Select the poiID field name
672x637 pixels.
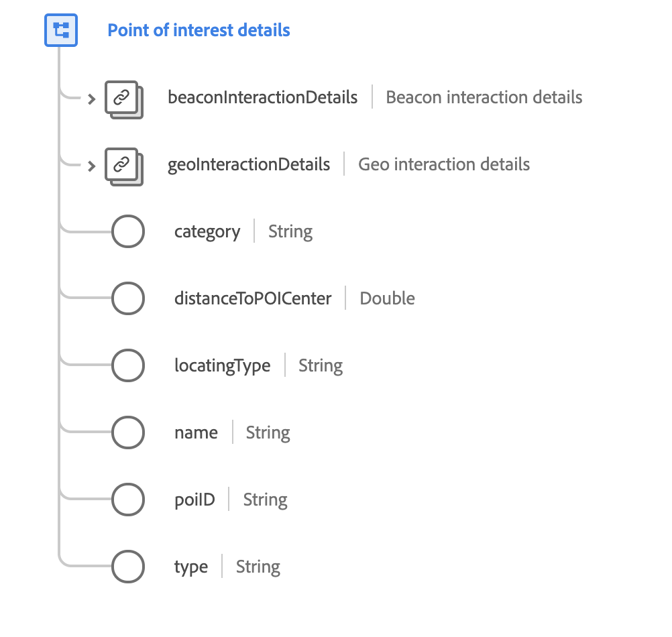[194, 500]
